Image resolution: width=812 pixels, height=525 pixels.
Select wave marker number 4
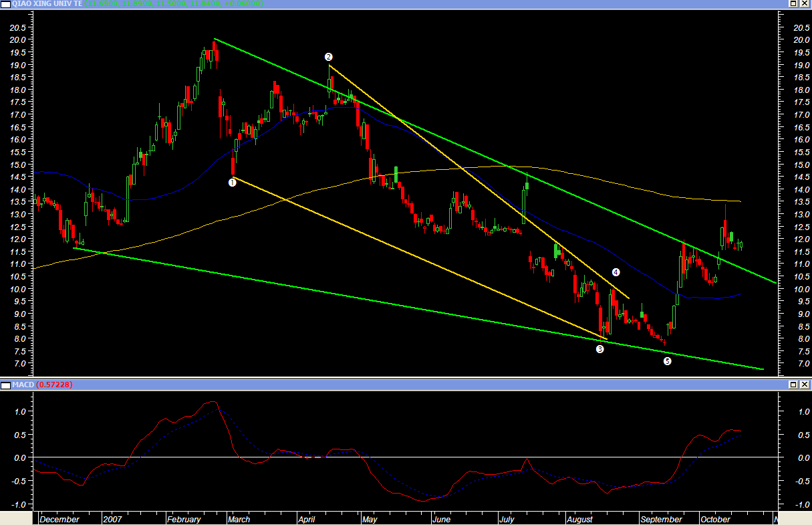click(x=616, y=272)
